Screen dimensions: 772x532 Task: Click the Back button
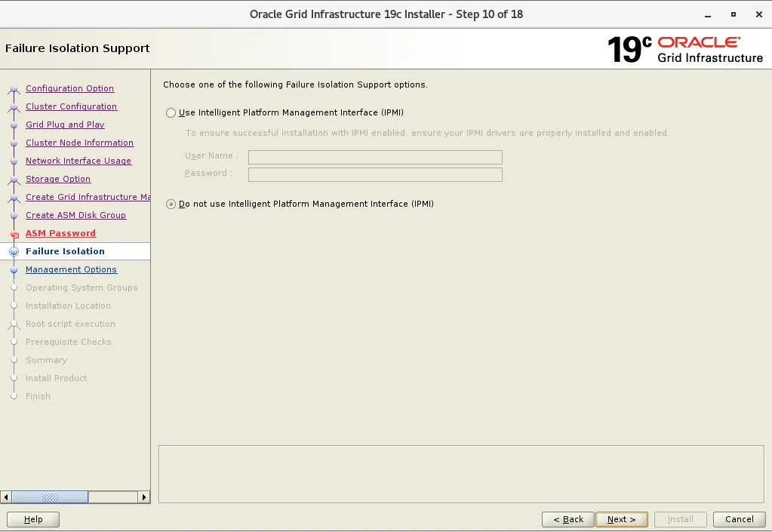567,519
